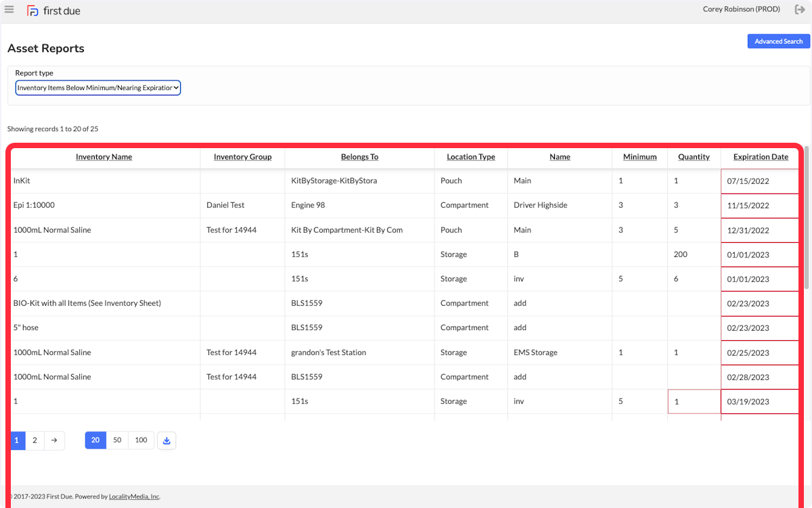Open the hamburger menu icon

coord(9,9)
